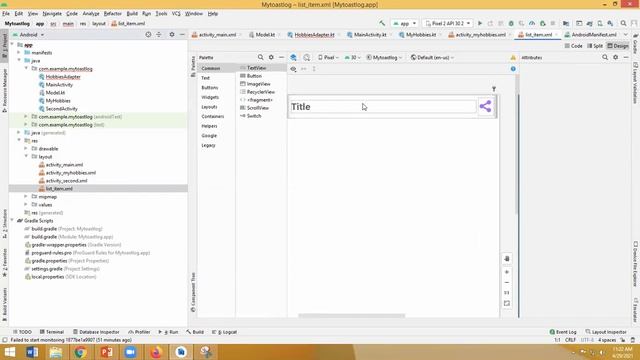640x360 pixels.
Task: Open the Layout Inspector
Action: click(606, 332)
